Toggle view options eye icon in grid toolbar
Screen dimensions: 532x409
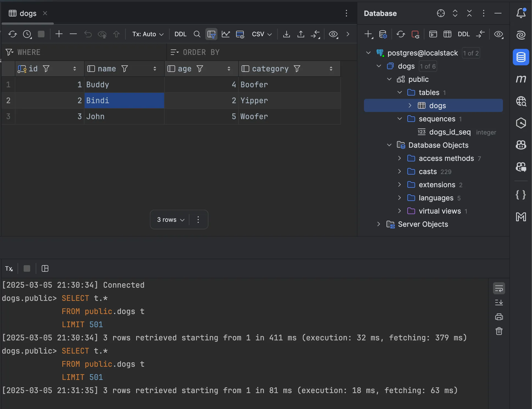[333, 34]
